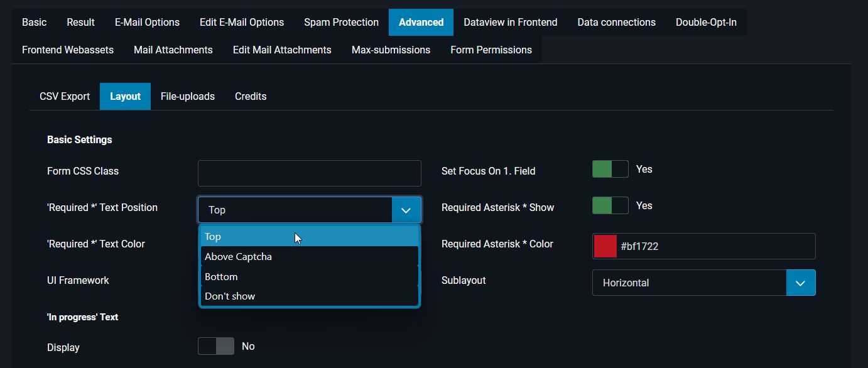
Task: Open the Data connections tab
Action: [x=616, y=22]
